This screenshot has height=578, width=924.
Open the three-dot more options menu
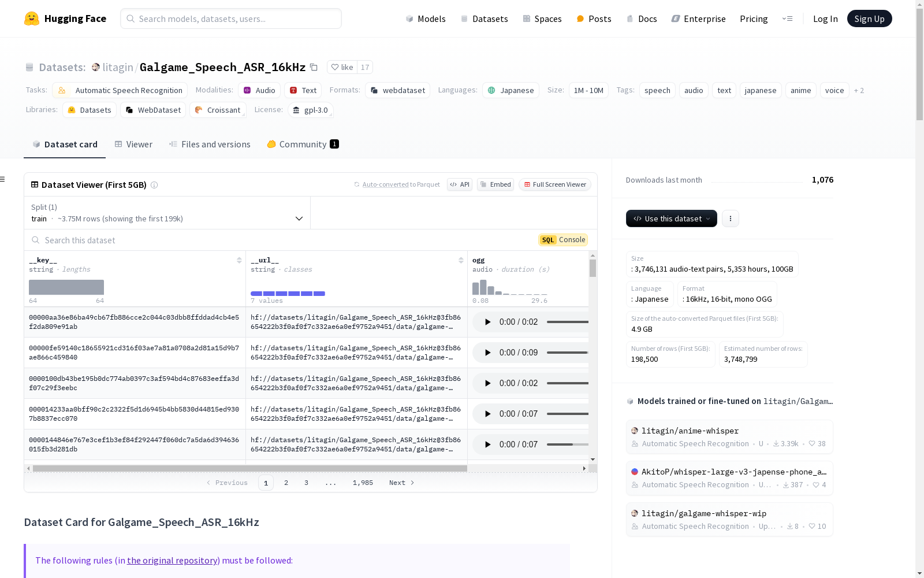tap(730, 218)
